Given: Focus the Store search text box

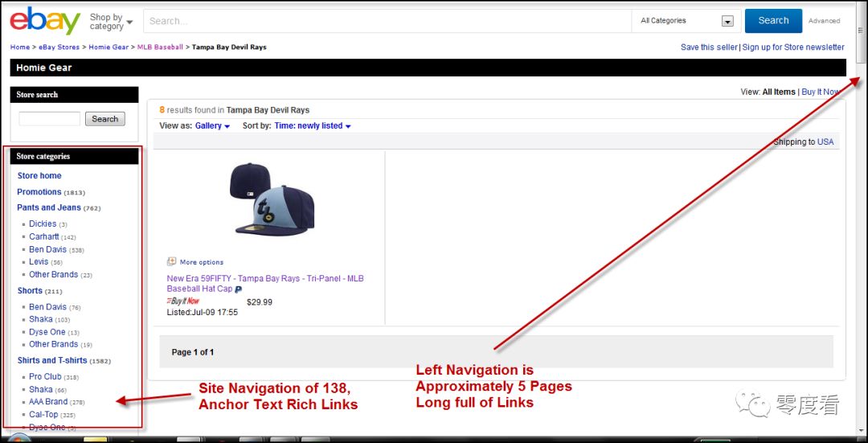Looking at the screenshot, I should [x=50, y=118].
